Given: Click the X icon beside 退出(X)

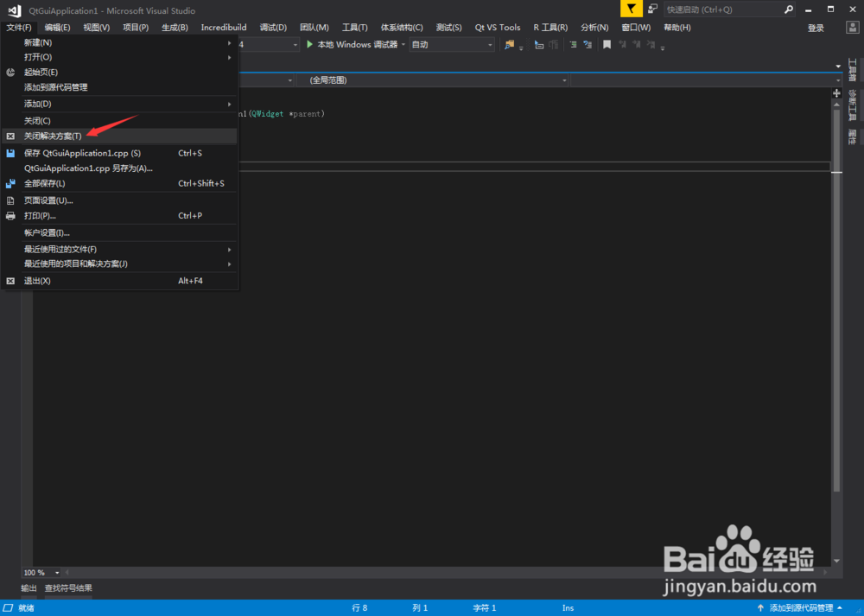Looking at the screenshot, I should coord(10,281).
